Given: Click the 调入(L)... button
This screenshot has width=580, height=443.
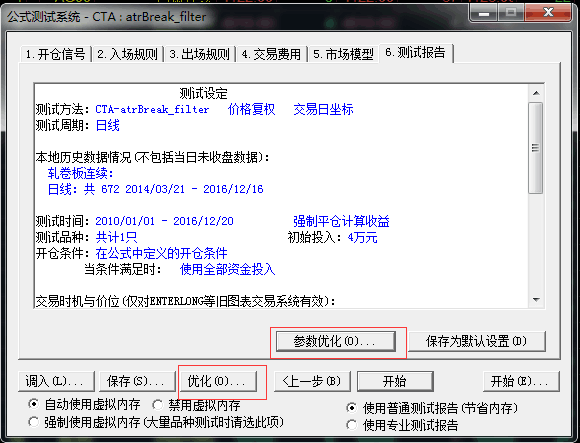Looking at the screenshot, I should [x=56, y=381].
